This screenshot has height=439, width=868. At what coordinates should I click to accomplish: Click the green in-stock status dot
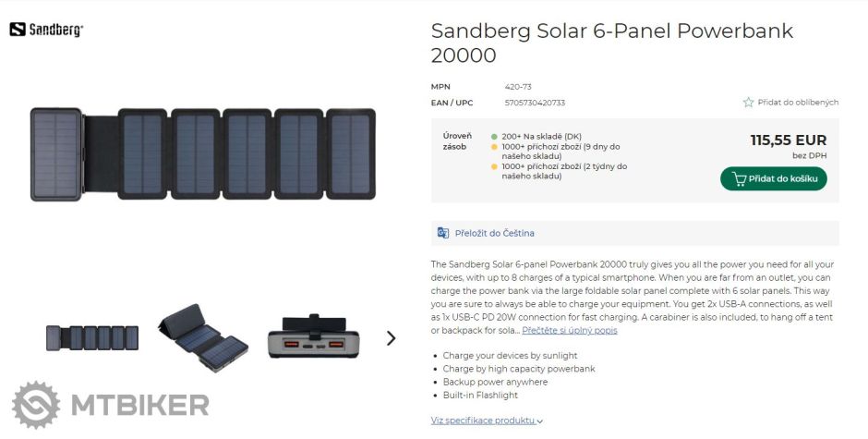point(495,137)
